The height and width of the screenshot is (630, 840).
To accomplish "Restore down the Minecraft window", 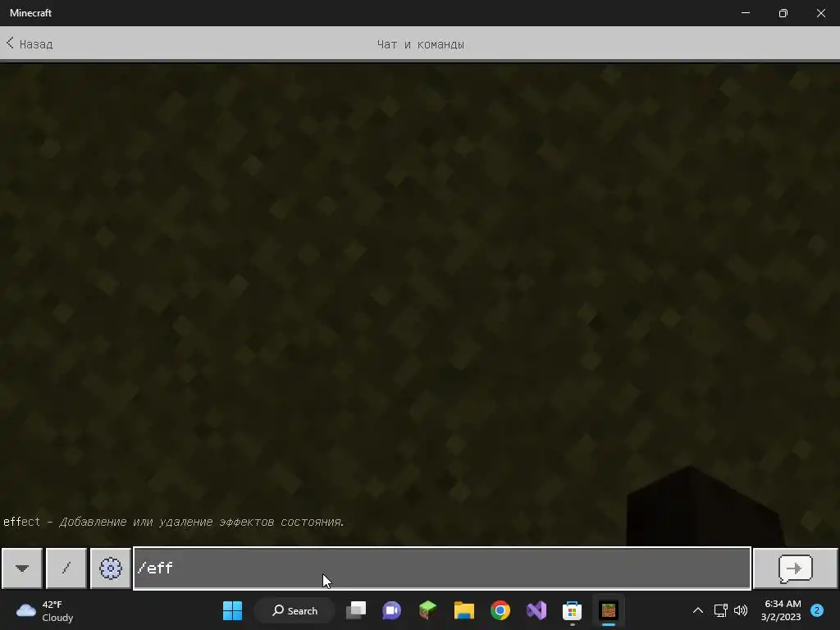I will [x=783, y=13].
